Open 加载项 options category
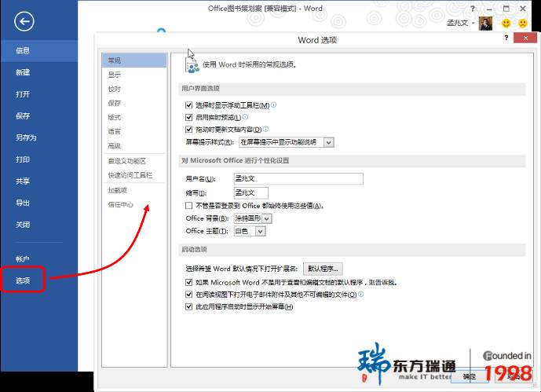The height and width of the screenshot is (392, 541). click(134, 190)
